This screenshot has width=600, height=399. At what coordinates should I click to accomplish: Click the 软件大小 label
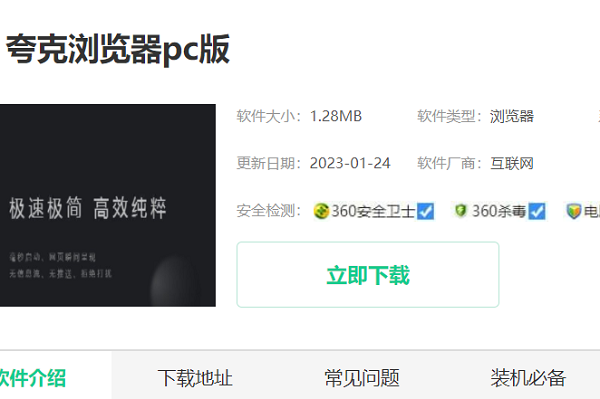[269, 116]
